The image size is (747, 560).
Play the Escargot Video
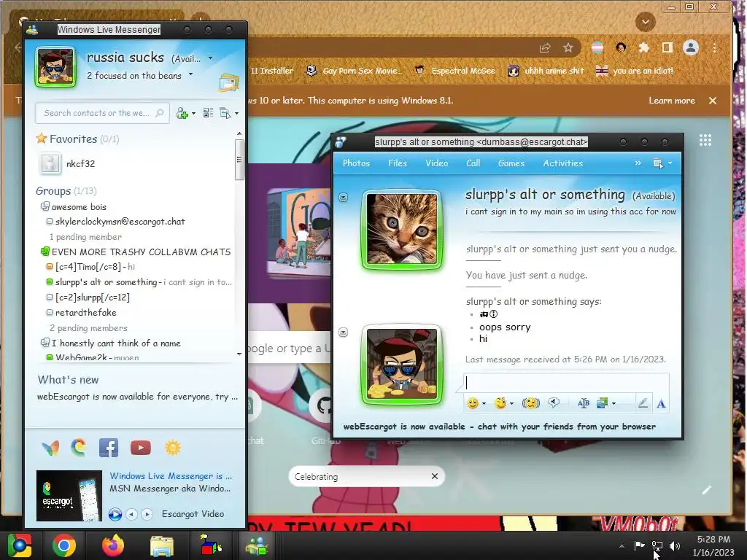coord(115,514)
